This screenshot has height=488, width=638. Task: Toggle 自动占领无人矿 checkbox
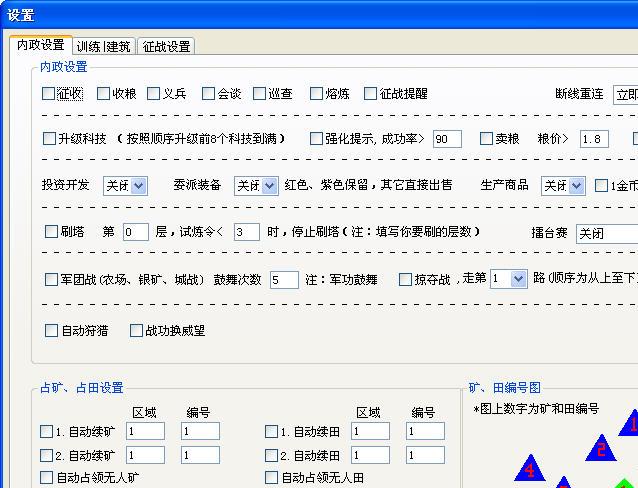(46, 478)
